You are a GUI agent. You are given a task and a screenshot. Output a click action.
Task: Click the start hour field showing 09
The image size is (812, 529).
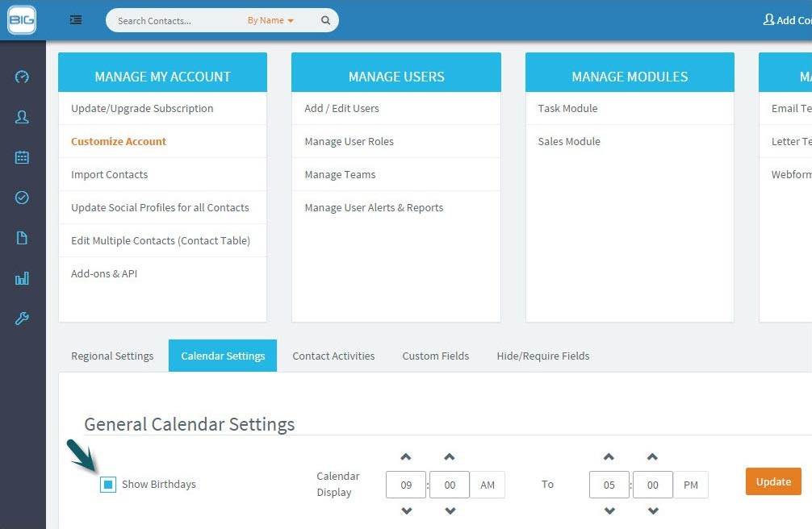pyautogui.click(x=406, y=485)
